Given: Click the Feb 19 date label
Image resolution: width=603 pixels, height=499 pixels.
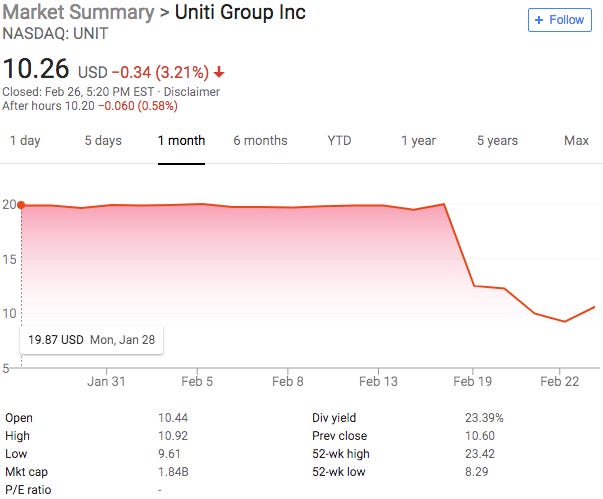Looking at the screenshot, I should pyautogui.click(x=473, y=381).
